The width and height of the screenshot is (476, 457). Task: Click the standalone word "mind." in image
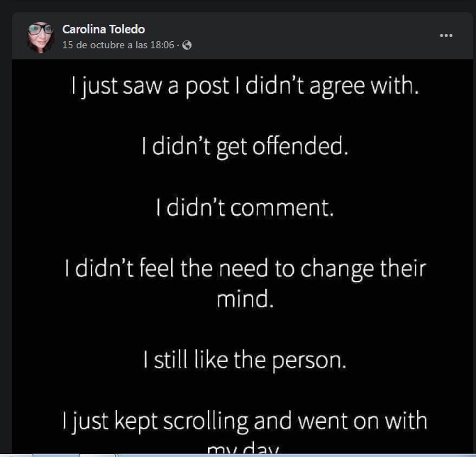(245, 299)
